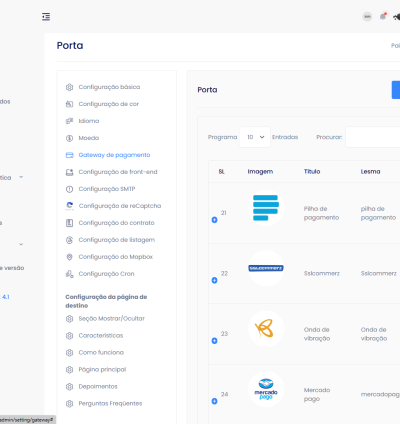Screen dimensions: 400x424
Task: Expand row 22 using blue plus toggle
Action: click(214, 280)
